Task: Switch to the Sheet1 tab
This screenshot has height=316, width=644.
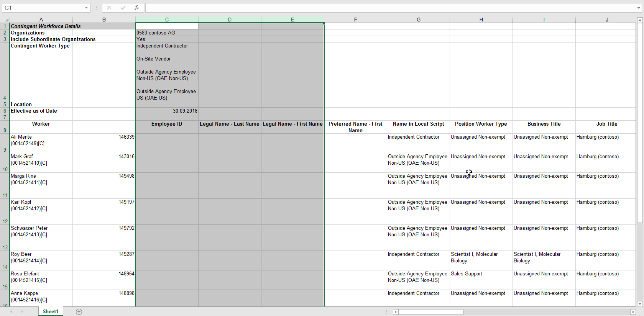Action: coord(51,312)
